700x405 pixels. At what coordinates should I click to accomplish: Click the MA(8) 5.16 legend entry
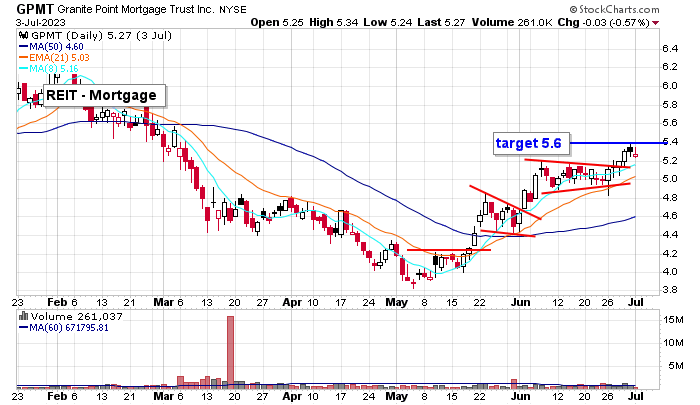pyautogui.click(x=49, y=69)
